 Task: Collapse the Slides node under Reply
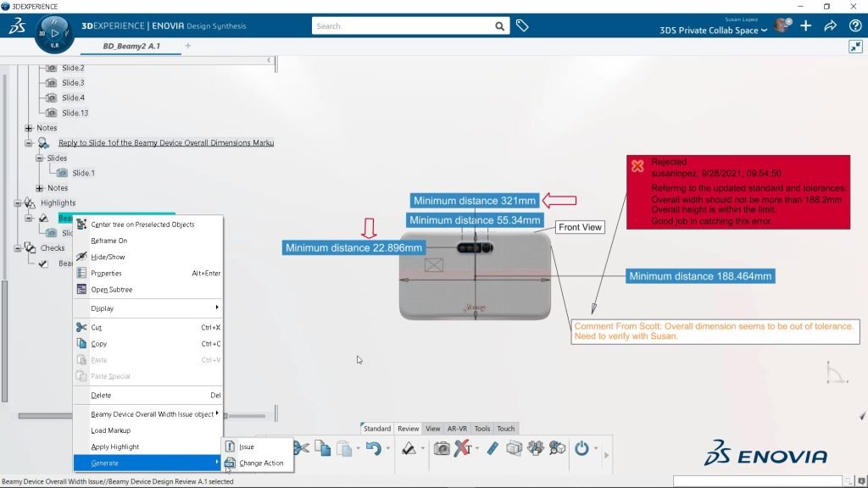(x=39, y=158)
